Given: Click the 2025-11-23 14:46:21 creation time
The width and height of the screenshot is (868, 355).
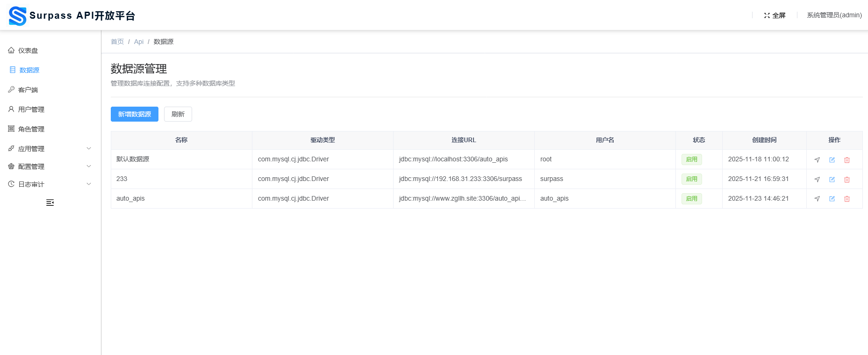Looking at the screenshot, I should [x=759, y=199].
